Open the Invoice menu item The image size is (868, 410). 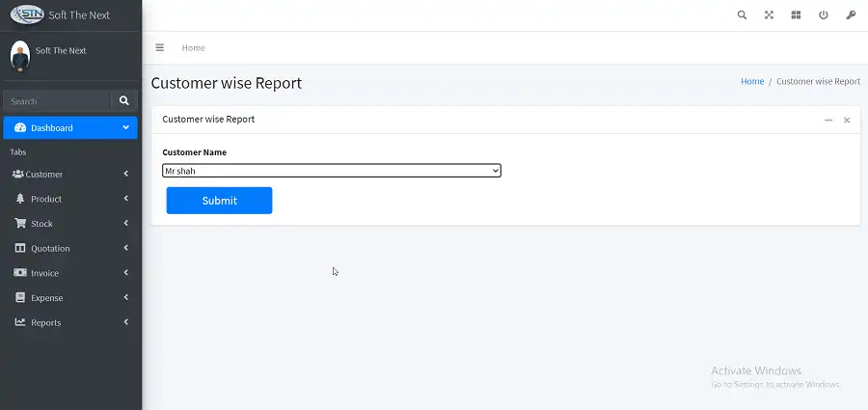click(70, 273)
